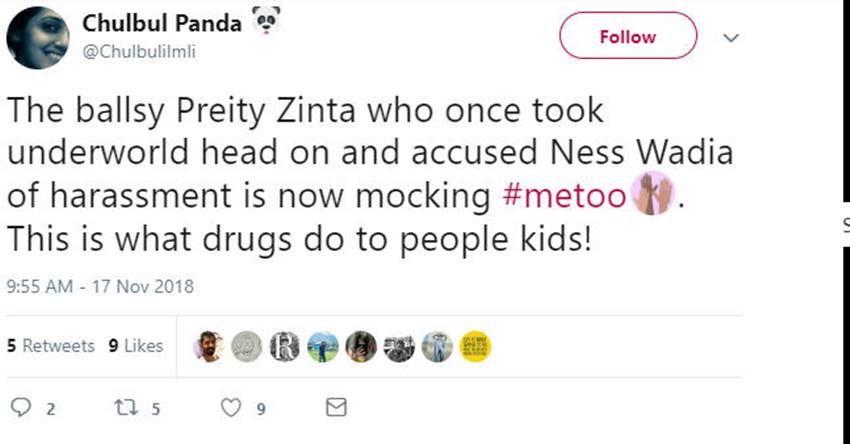Click the last-but-one liker avatar before yellow
Image resolution: width=850 pixels, height=444 pixels.
coord(437,346)
